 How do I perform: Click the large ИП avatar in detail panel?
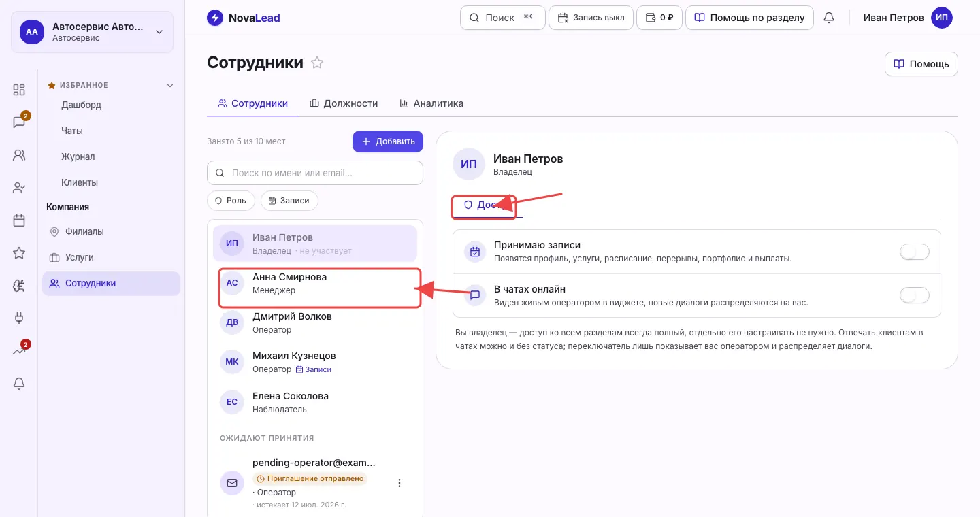point(469,164)
